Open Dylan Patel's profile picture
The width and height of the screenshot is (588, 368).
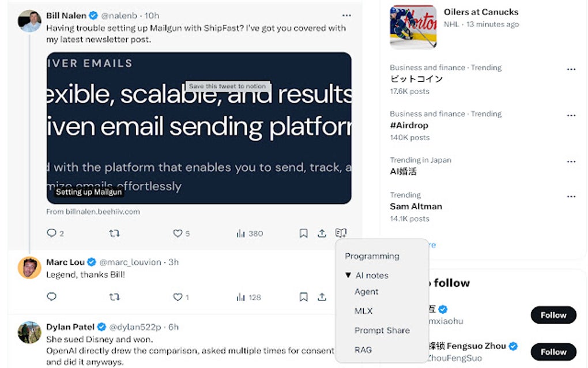point(29,333)
